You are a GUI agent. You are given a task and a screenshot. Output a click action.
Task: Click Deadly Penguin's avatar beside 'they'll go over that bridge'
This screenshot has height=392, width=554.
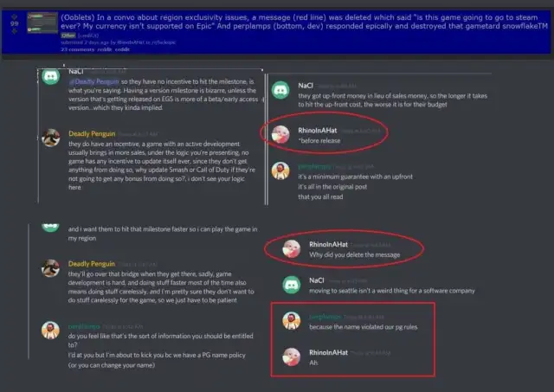50,268
